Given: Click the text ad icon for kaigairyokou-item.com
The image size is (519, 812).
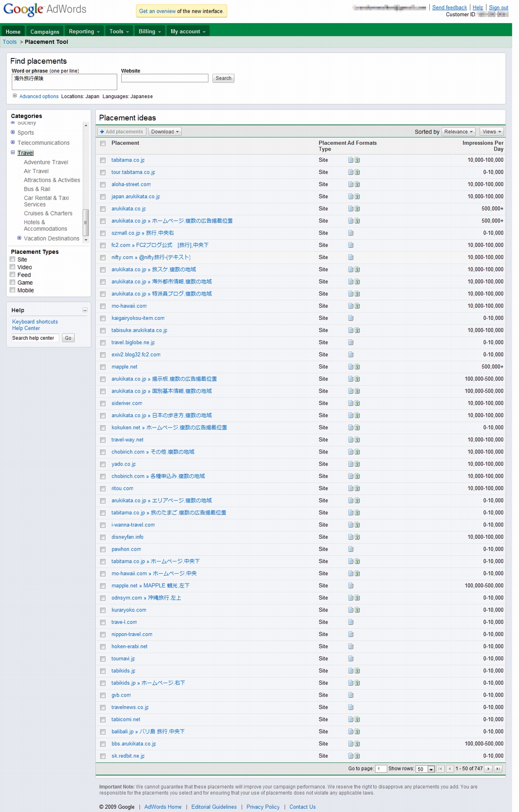Looking at the screenshot, I should click(351, 318).
